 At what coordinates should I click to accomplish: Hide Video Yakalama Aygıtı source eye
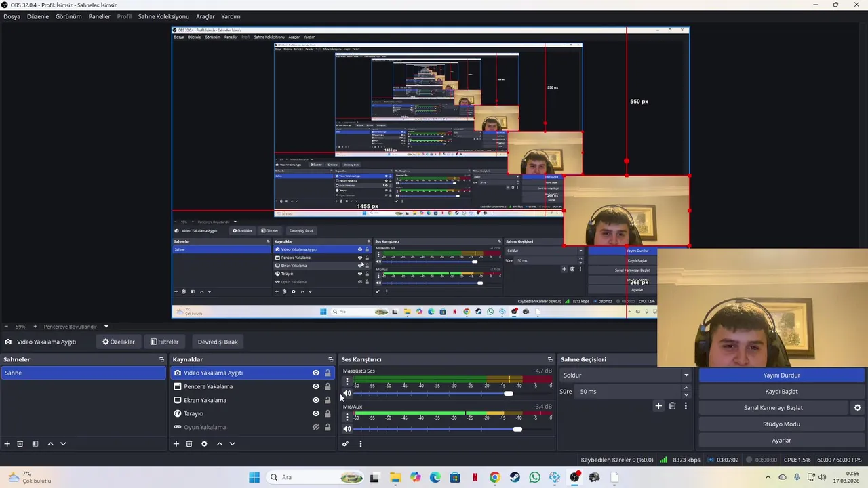tap(315, 373)
